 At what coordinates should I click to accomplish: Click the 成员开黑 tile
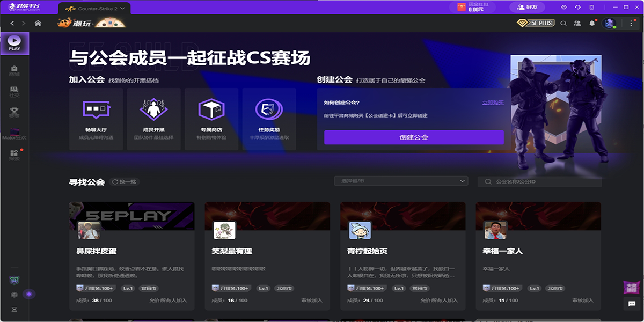[153, 119]
